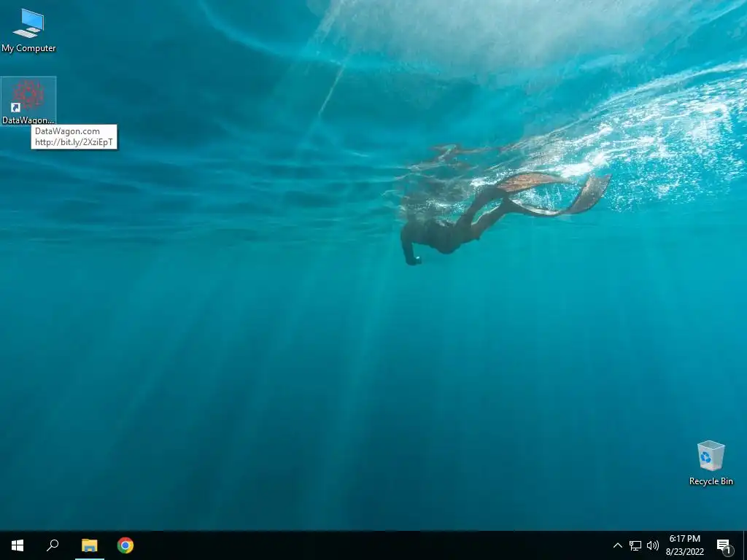Open the Windows Start menu
This screenshot has height=560, width=747.
[x=18, y=545]
